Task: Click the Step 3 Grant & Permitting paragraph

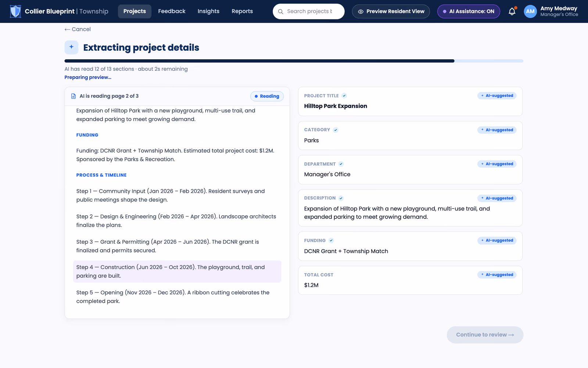Action: tap(168, 246)
